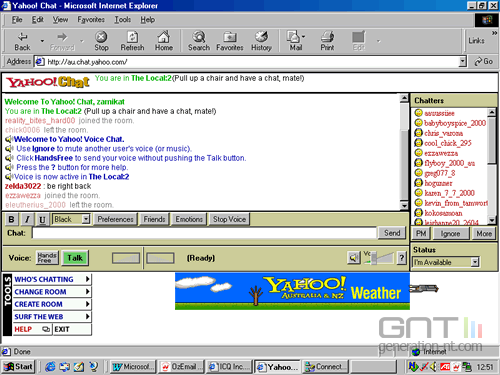500x375 pixels.
Task: Expand the Mail button dropdown arrow
Action: (x=303, y=37)
